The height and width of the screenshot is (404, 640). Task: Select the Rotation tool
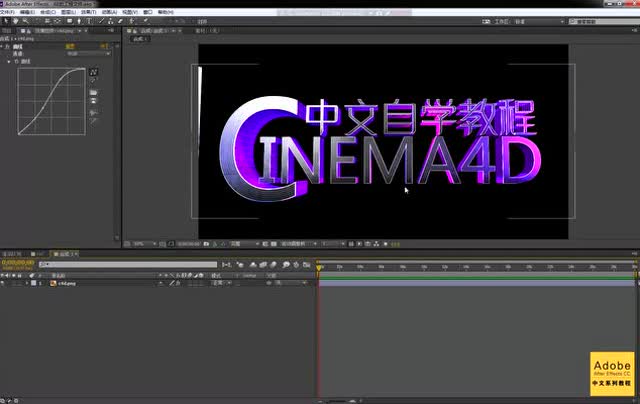38,21
